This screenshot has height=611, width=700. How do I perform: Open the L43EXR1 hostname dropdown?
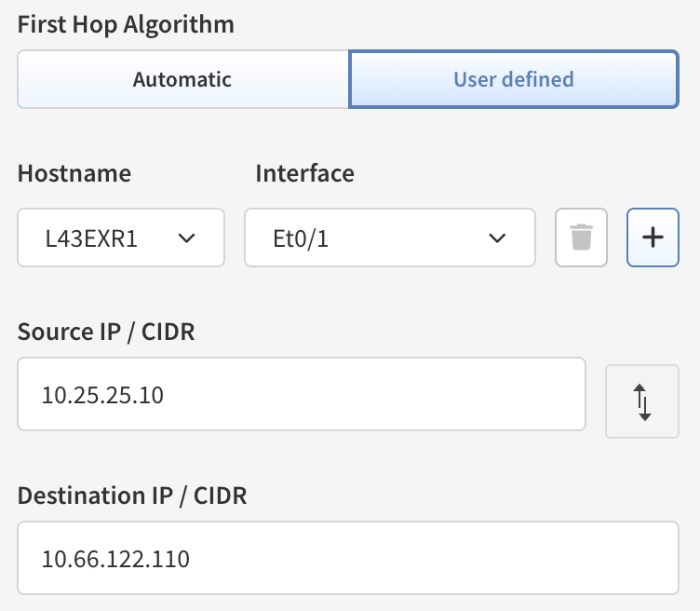121,238
